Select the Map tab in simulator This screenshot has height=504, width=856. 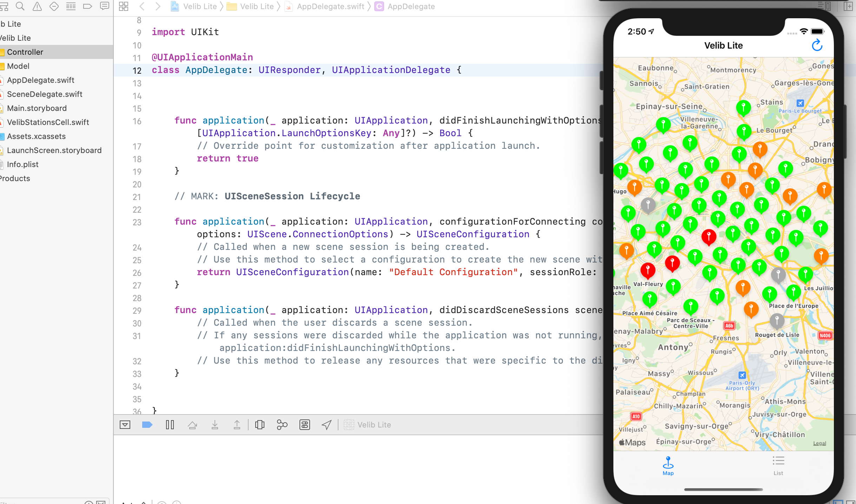pos(667,465)
